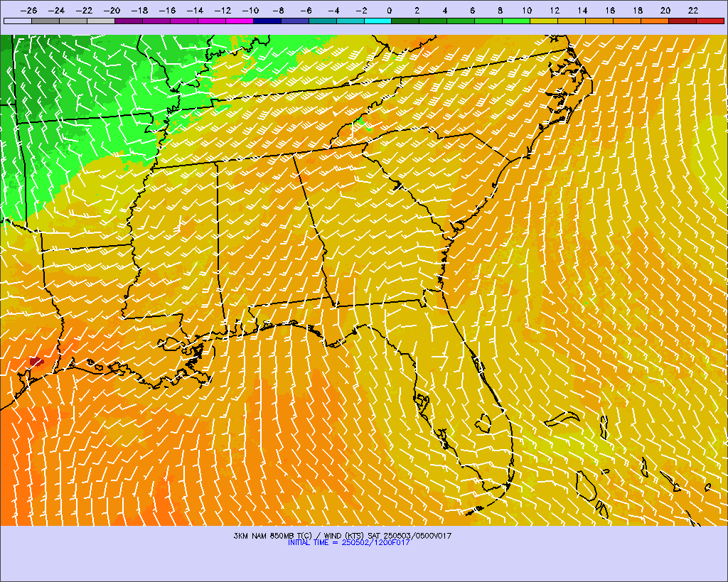Click the positive 16 scale label
The width and height of the screenshot is (728, 582).
(x=610, y=10)
